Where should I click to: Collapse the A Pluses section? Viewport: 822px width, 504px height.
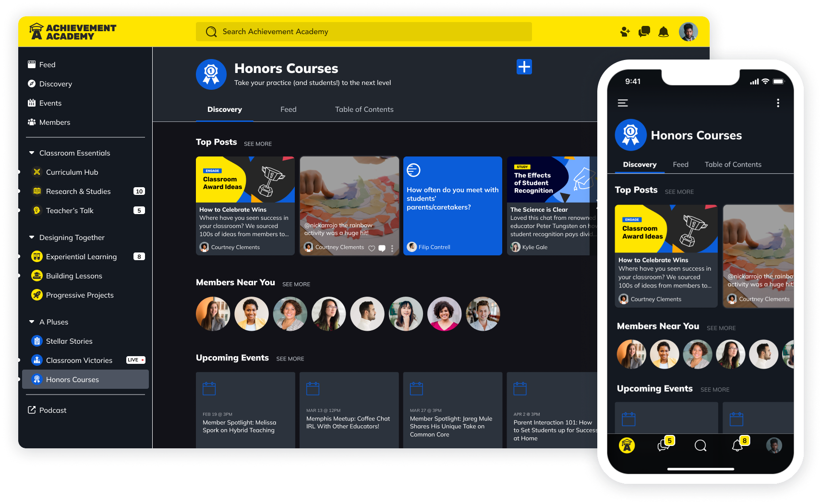32,322
